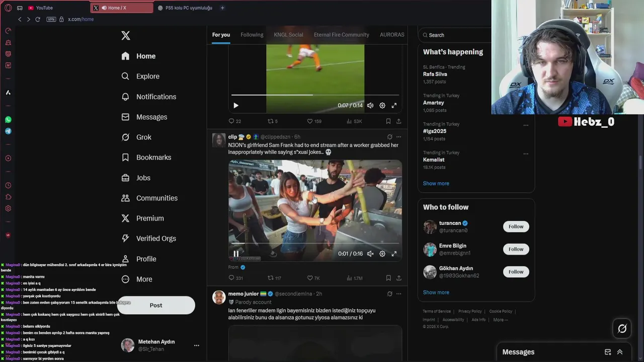The height and width of the screenshot is (362, 644).
Task: Like clippedszn post with 7K likes
Action: [x=313, y=278]
